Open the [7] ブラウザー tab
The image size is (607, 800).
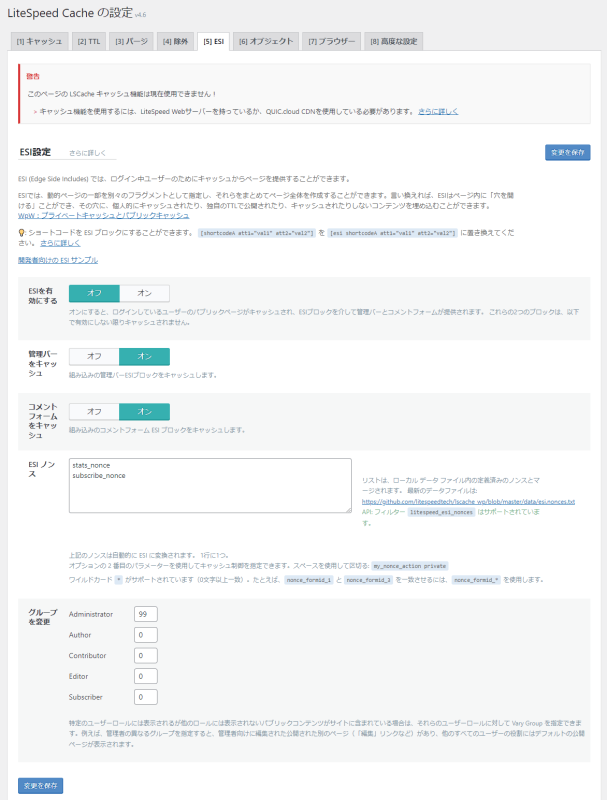tap(331, 41)
